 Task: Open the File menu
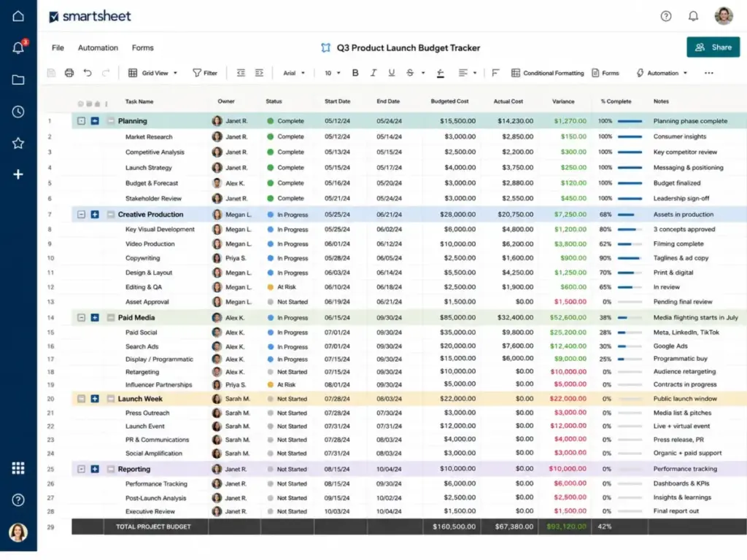pyautogui.click(x=58, y=47)
